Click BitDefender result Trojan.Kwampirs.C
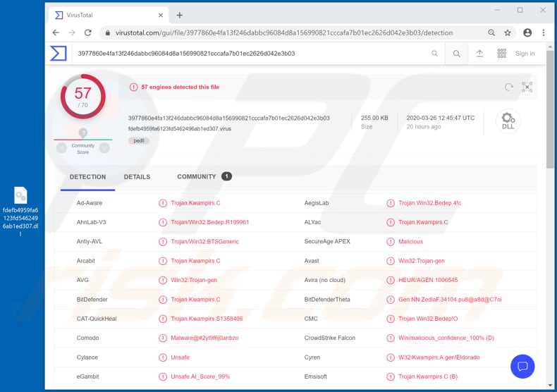The width and height of the screenshot is (557, 392). pos(195,300)
